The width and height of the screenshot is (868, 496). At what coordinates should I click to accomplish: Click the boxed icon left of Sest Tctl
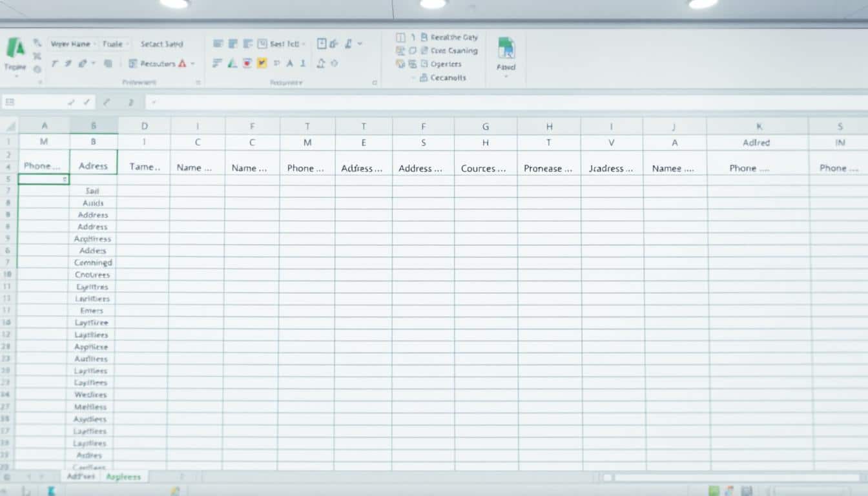pos(262,44)
